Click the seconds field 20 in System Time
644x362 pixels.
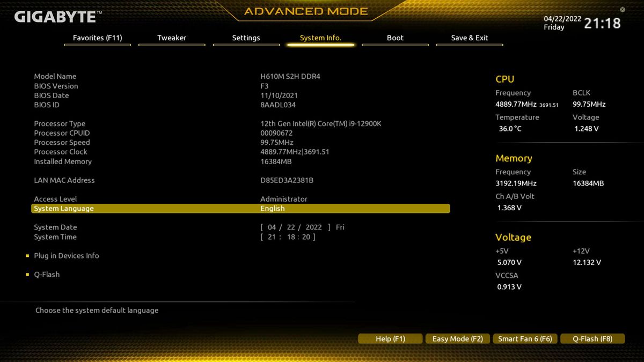click(x=306, y=237)
